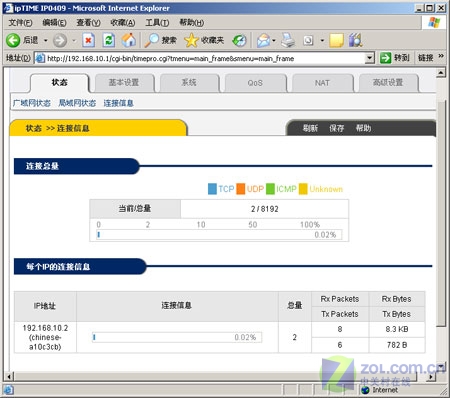The image size is (450, 398).
Task: Open the address bar URL dropdown
Action: tap(369, 58)
